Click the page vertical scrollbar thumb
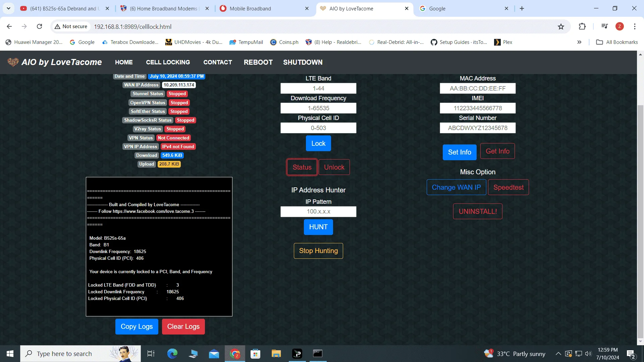The height and width of the screenshot is (362, 644). [640, 221]
